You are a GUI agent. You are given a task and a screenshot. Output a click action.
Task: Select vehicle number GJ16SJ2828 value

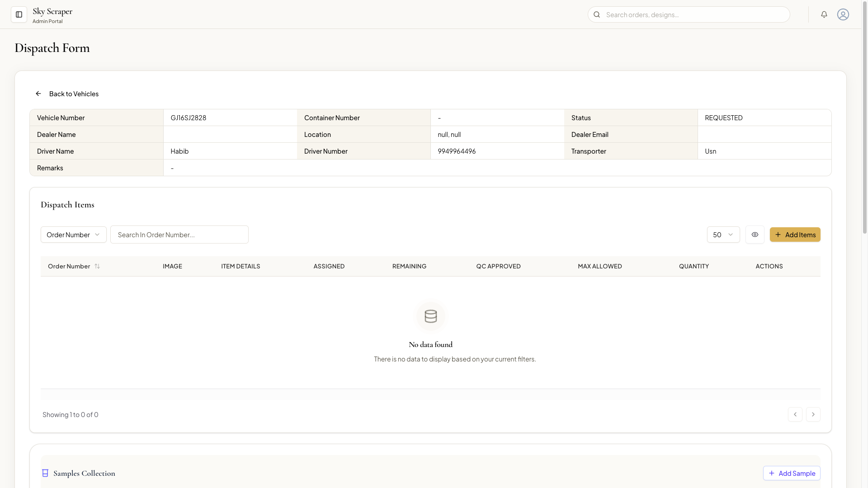pyautogui.click(x=189, y=117)
